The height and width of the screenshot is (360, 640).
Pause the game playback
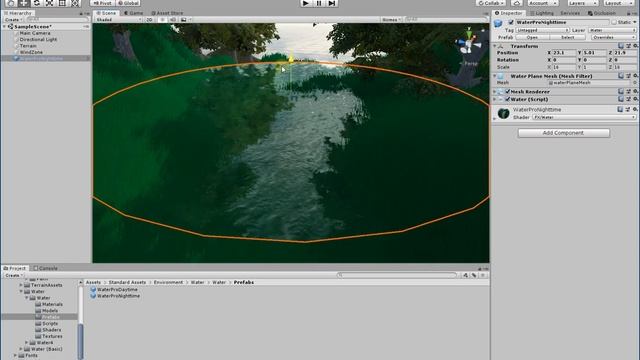click(x=319, y=3)
